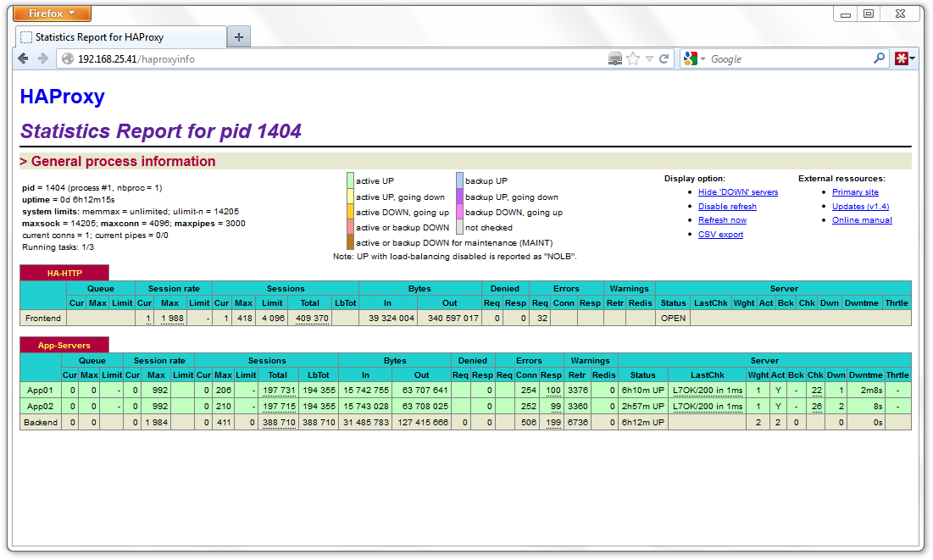Toggle "Disable refresh" display option
This screenshot has height=560, width=933.
point(726,206)
